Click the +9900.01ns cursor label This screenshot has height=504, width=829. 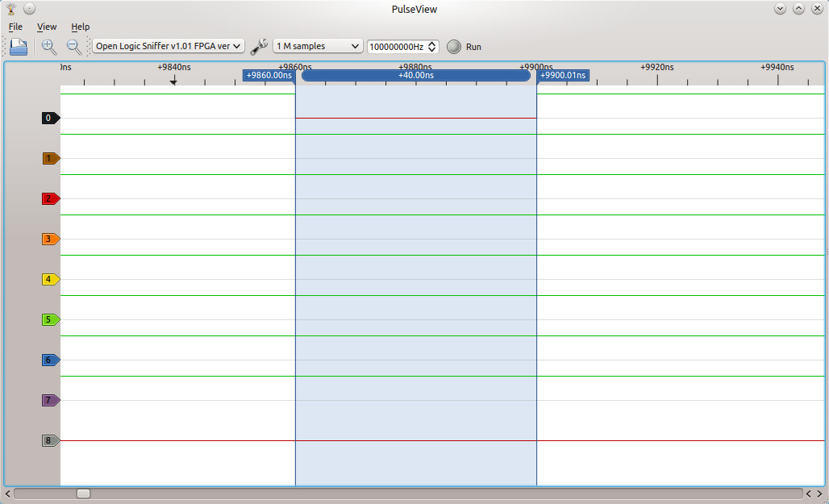[563, 75]
